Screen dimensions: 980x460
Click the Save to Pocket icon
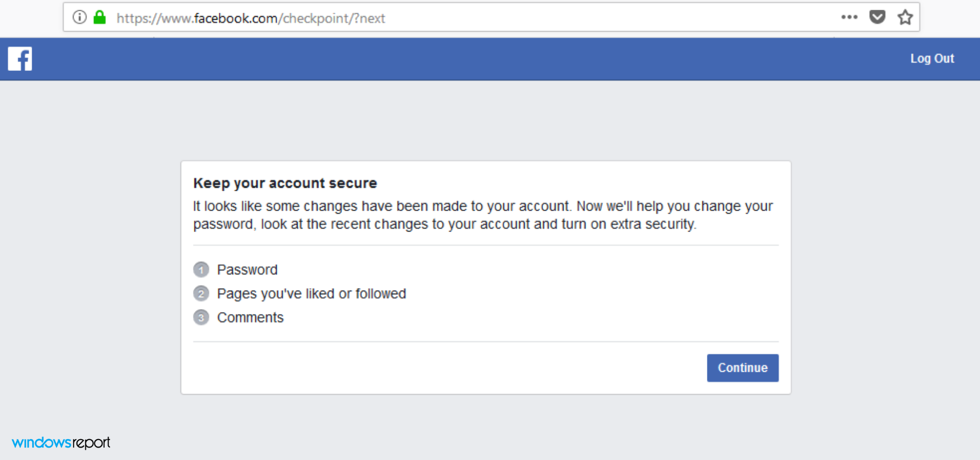point(877,17)
